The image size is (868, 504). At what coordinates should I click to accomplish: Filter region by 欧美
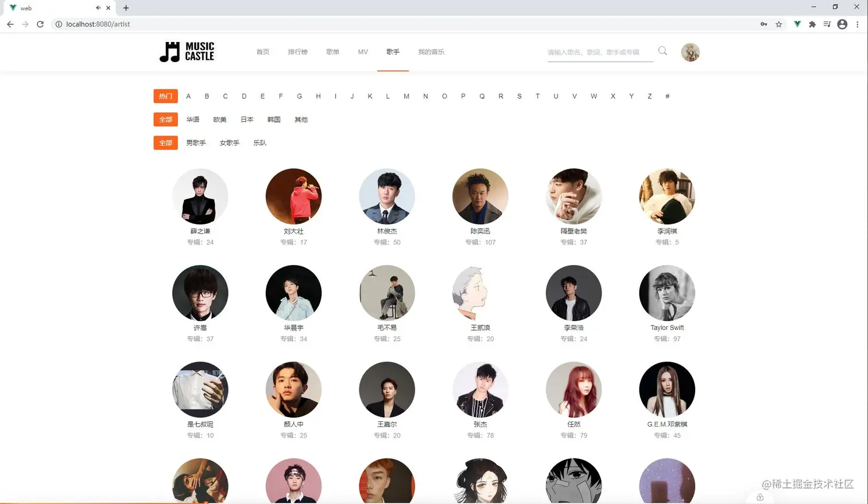220,119
